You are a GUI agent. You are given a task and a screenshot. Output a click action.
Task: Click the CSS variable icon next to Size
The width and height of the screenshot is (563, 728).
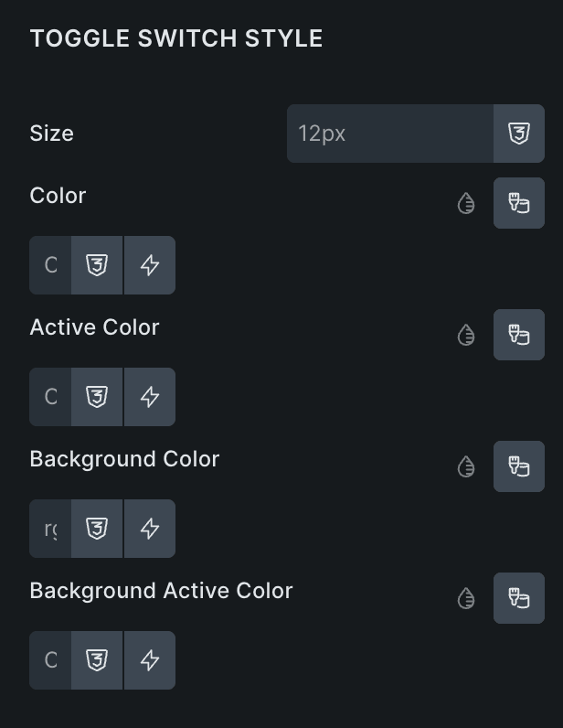point(519,134)
